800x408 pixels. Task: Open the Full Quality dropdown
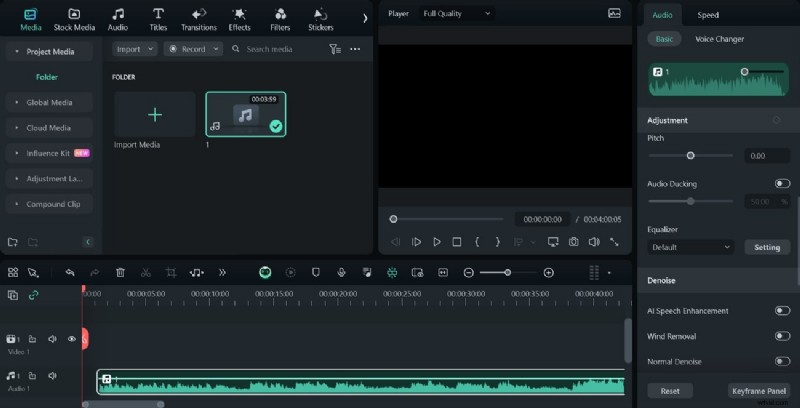pyautogui.click(x=457, y=14)
